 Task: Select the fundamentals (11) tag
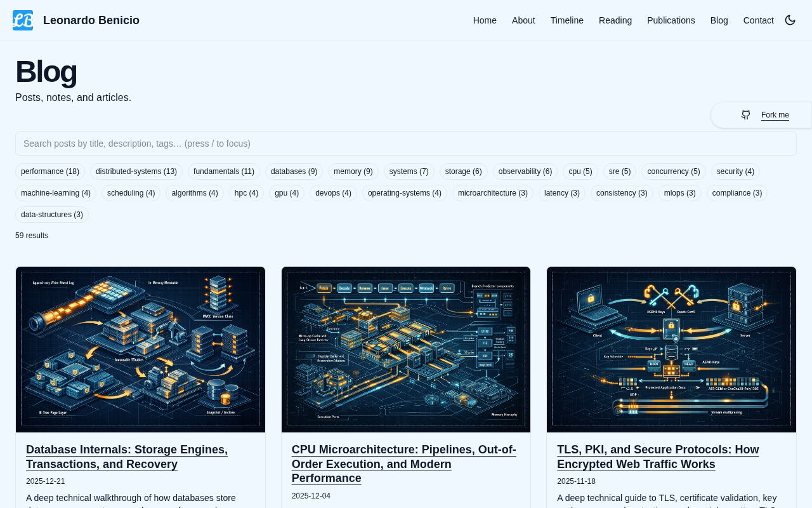coord(224,171)
